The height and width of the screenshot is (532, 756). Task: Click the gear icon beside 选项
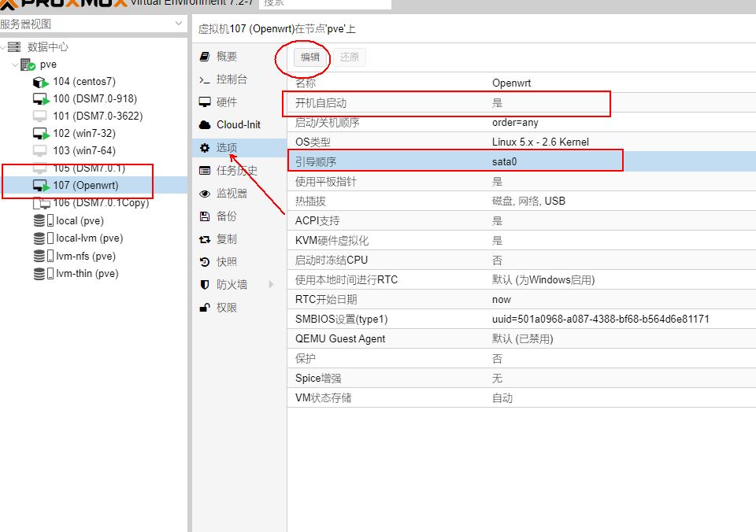[x=205, y=147]
